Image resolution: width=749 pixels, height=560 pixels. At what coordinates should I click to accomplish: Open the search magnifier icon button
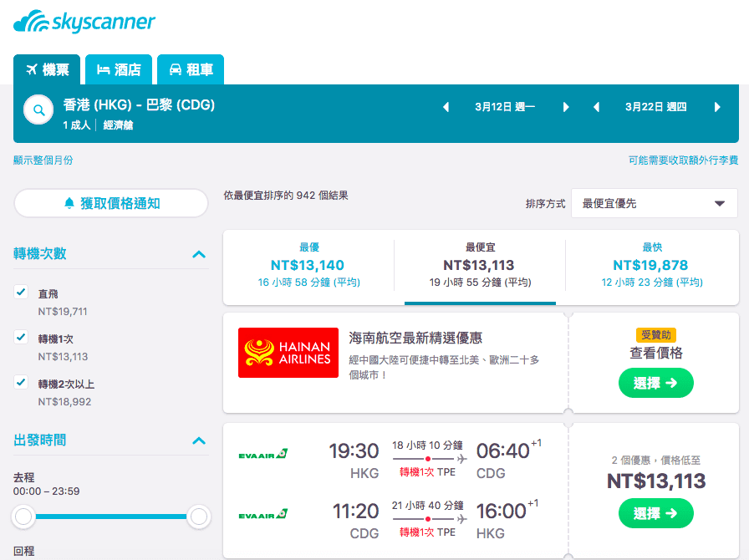coord(38,109)
